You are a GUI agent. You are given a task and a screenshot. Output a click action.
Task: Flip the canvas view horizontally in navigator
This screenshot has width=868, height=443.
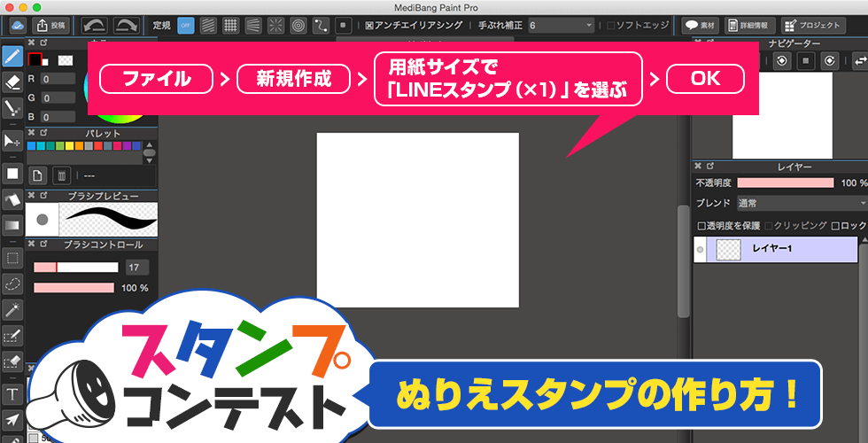tap(860, 60)
